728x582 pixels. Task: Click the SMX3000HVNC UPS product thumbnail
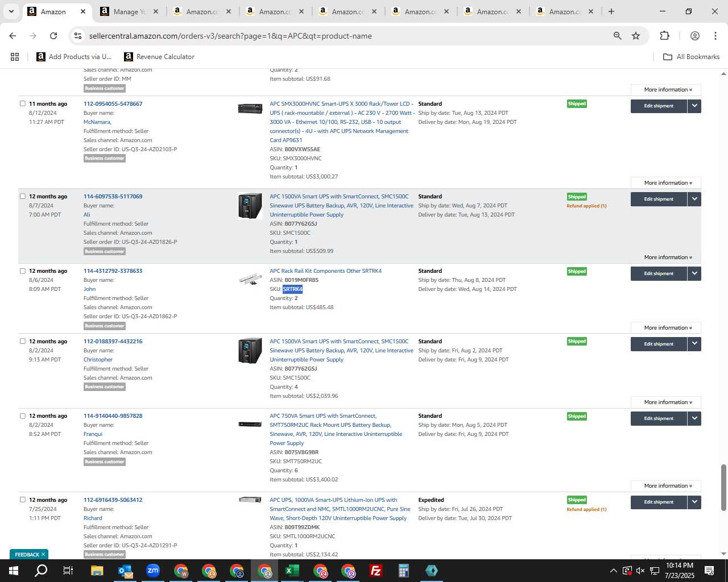tap(250, 108)
